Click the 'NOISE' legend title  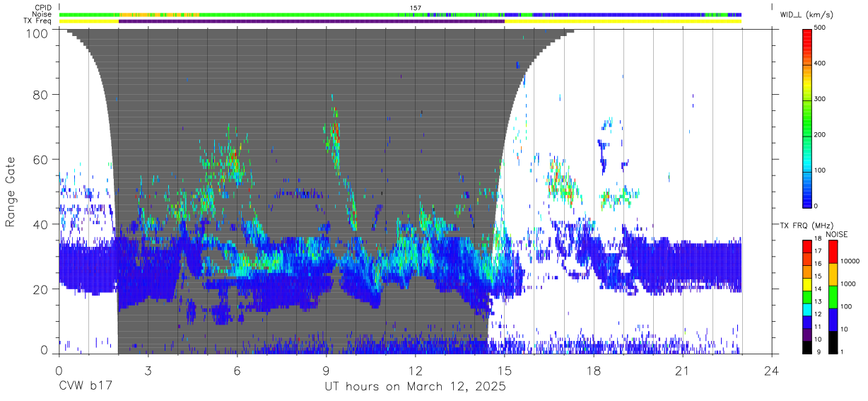pyautogui.click(x=836, y=234)
